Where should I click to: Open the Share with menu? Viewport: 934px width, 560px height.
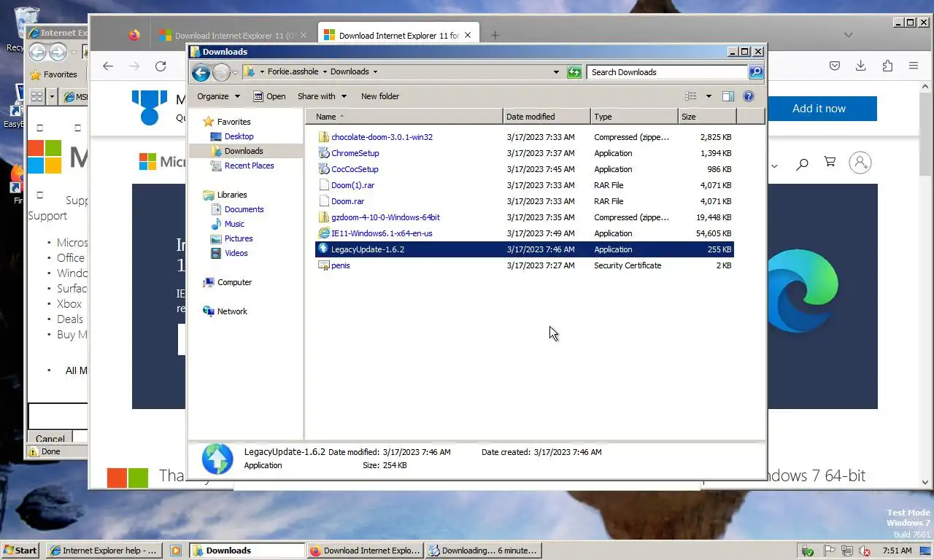click(x=322, y=96)
